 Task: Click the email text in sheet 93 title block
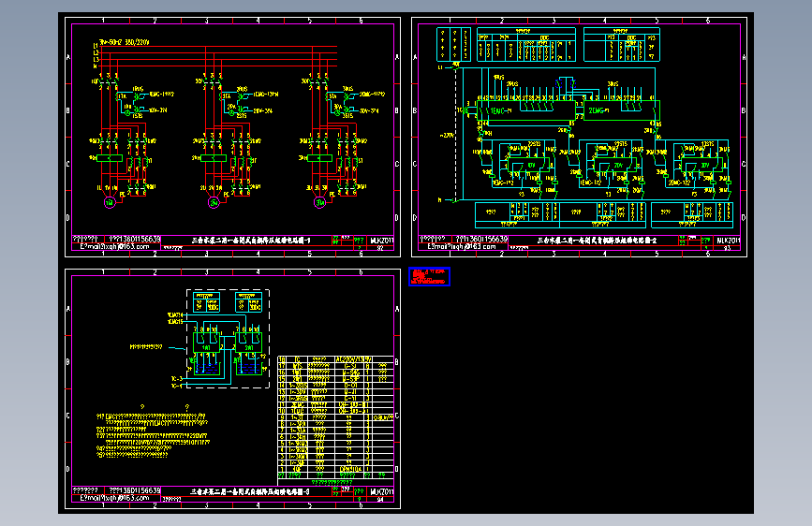[x=462, y=246]
